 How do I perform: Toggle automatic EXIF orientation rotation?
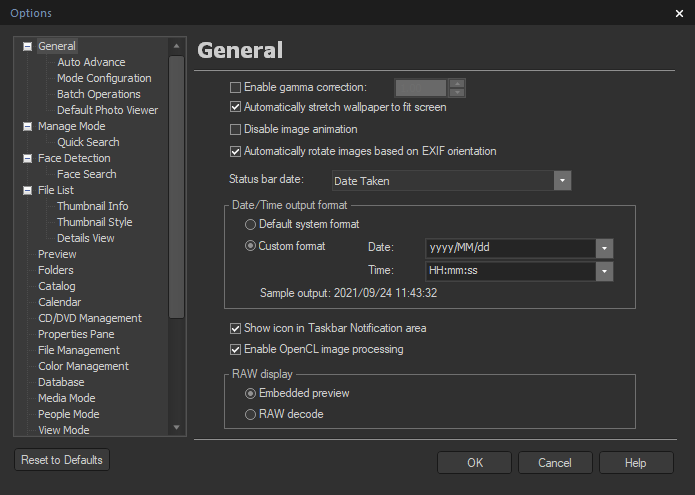(x=235, y=152)
